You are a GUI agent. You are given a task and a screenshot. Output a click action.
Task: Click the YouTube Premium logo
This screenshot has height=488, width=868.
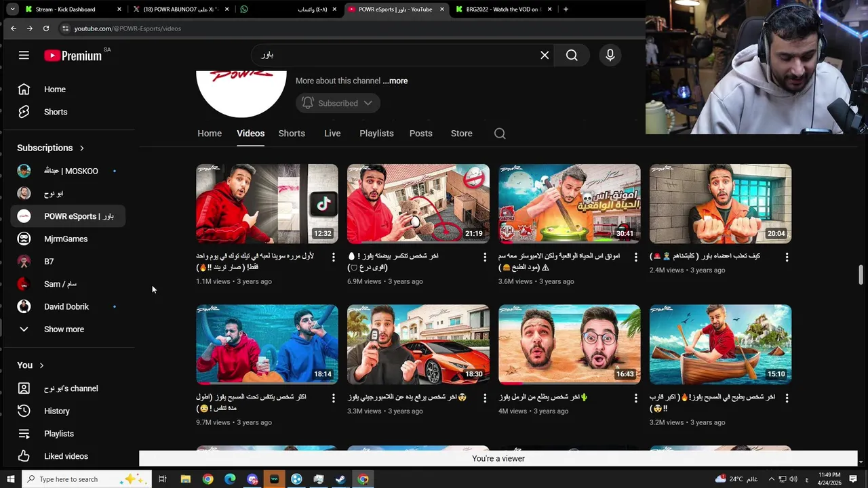point(73,56)
